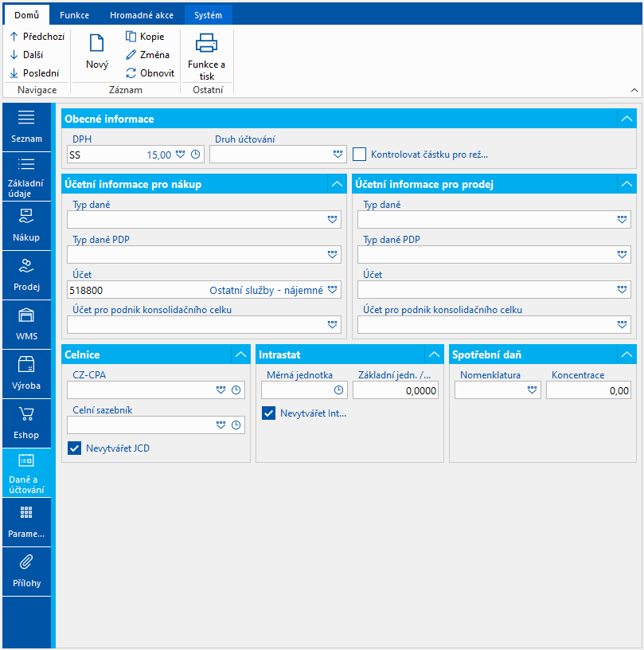The image size is (644, 650).
Task: Open Typ daně dropdown for prodej
Action: point(622,219)
